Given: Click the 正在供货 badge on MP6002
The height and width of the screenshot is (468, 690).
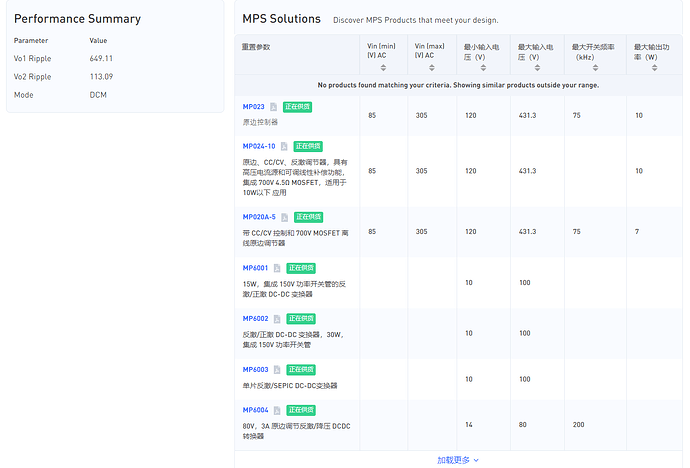Looking at the screenshot, I should 301,319.
